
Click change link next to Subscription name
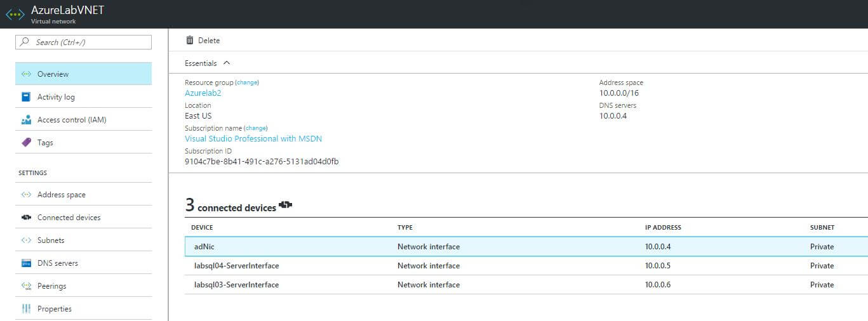(257, 128)
